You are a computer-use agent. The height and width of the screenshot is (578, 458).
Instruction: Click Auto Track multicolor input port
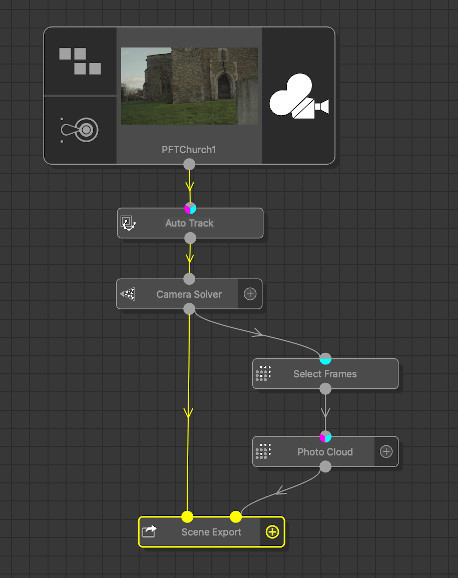190,208
